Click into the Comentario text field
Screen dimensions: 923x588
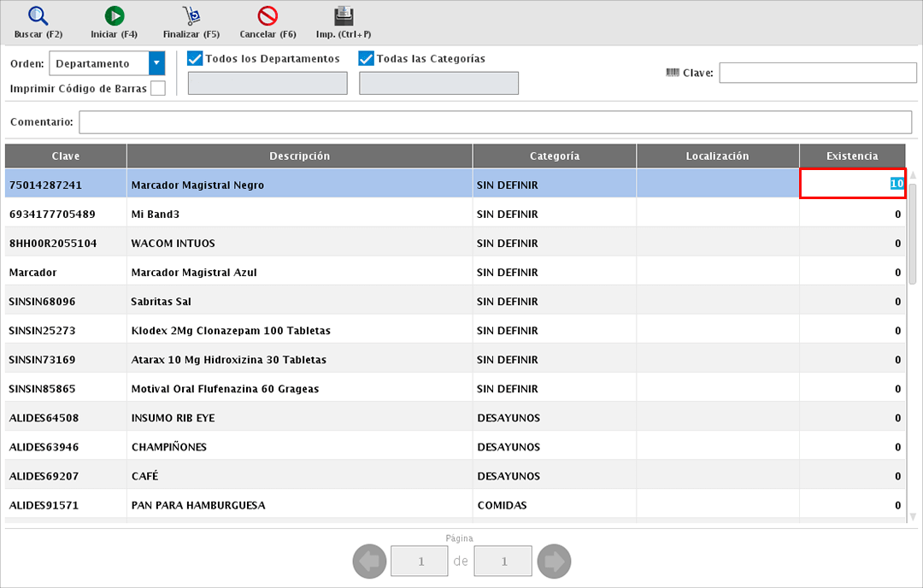[x=496, y=122]
